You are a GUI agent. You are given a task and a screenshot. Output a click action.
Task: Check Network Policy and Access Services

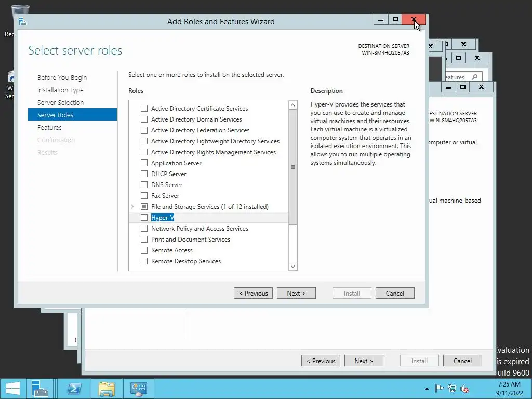point(144,229)
